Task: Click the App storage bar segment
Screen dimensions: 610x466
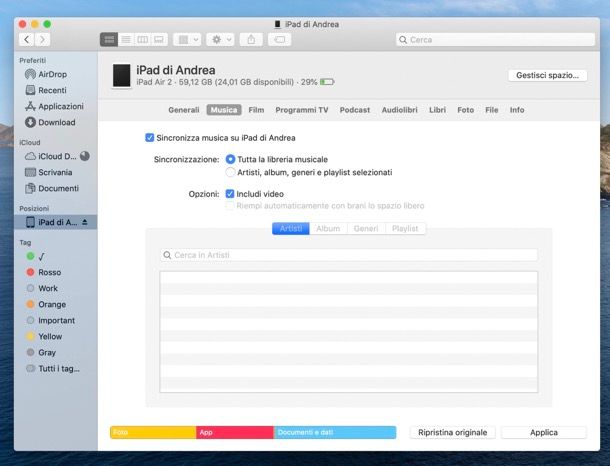Action: point(235,433)
